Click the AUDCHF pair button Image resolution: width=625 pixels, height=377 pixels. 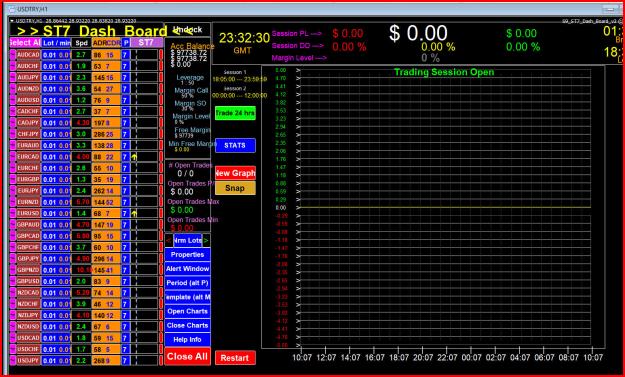tap(28, 66)
